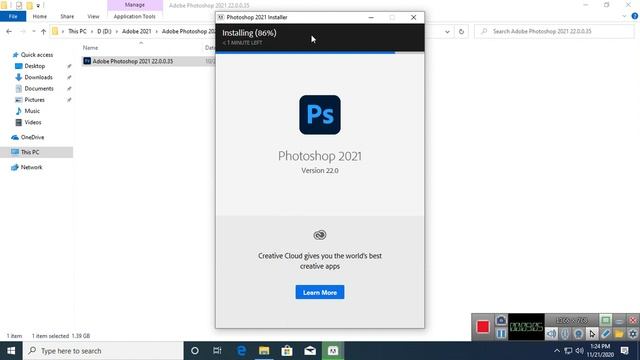
Task: Click the Photoshop installer taskbar icon
Action: [333, 351]
